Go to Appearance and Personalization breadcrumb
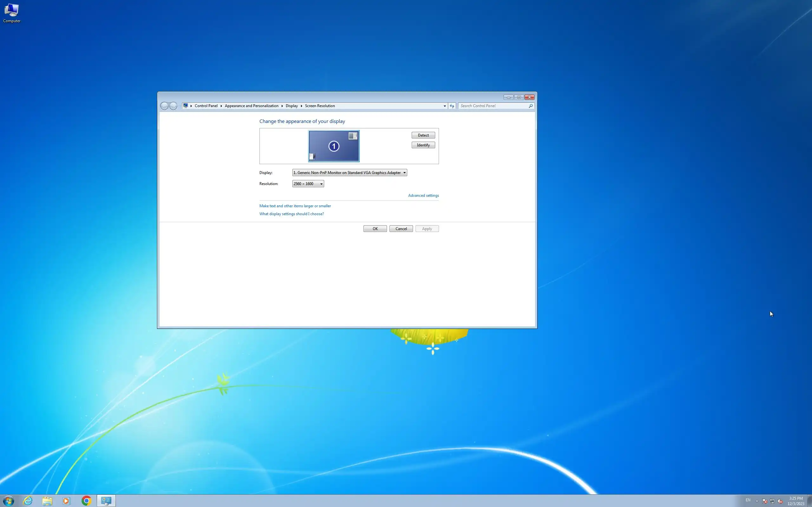 pos(251,106)
